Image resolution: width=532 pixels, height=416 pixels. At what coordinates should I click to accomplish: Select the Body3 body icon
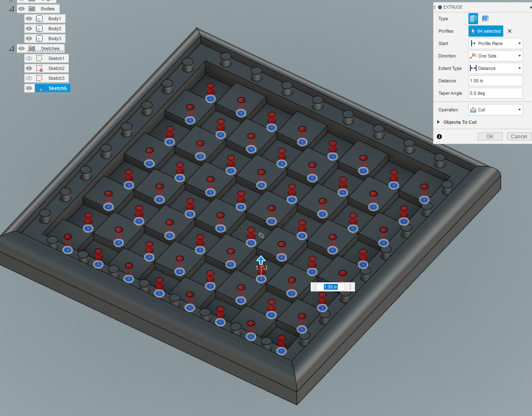pyautogui.click(x=39, y=38)
